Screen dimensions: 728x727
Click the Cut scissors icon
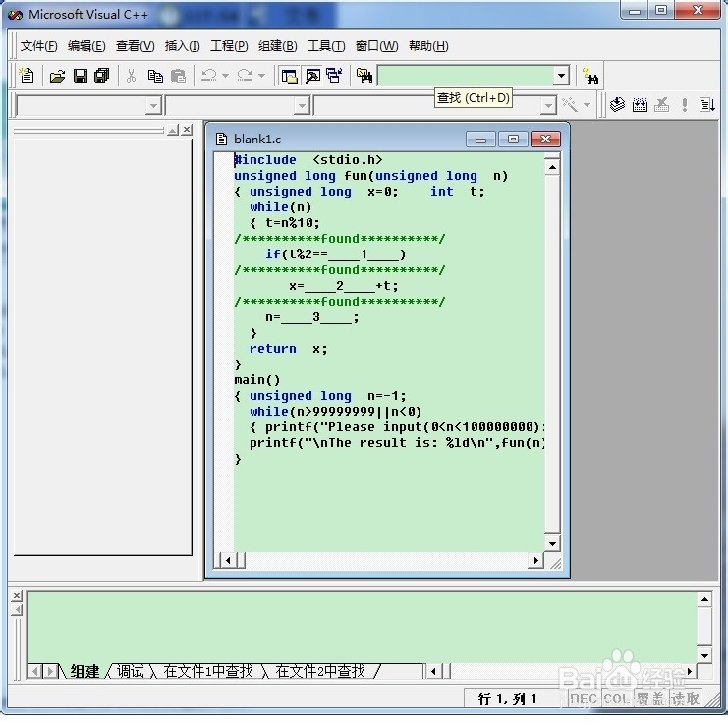point(131,76)
